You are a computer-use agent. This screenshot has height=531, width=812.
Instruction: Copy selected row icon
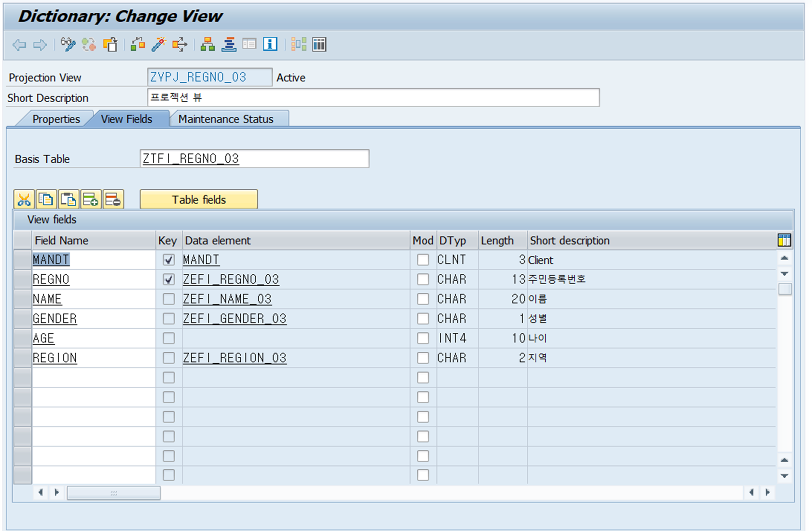click(46, 200)
